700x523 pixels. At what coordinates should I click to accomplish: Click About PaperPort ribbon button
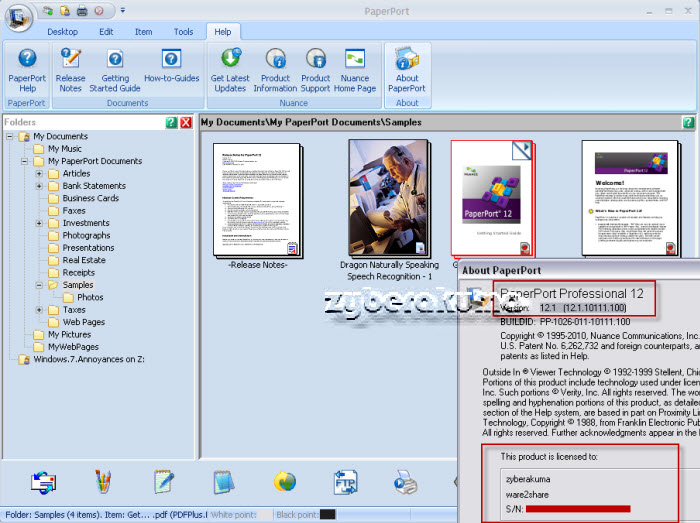pyautogui.click(x=407, y=70)
